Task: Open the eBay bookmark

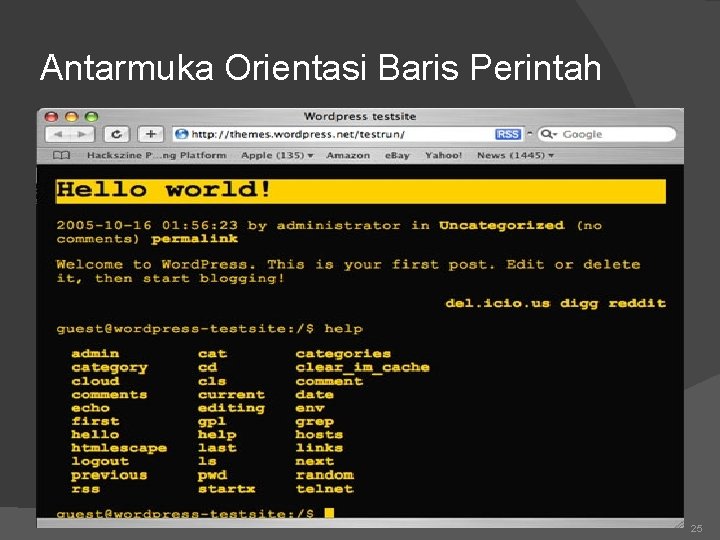Action: point(397,155)
